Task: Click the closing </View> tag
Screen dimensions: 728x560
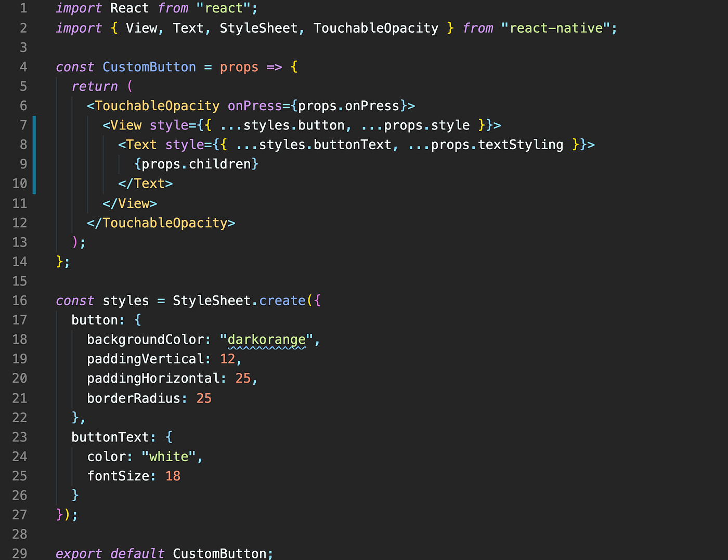Action: pos(130,203)
